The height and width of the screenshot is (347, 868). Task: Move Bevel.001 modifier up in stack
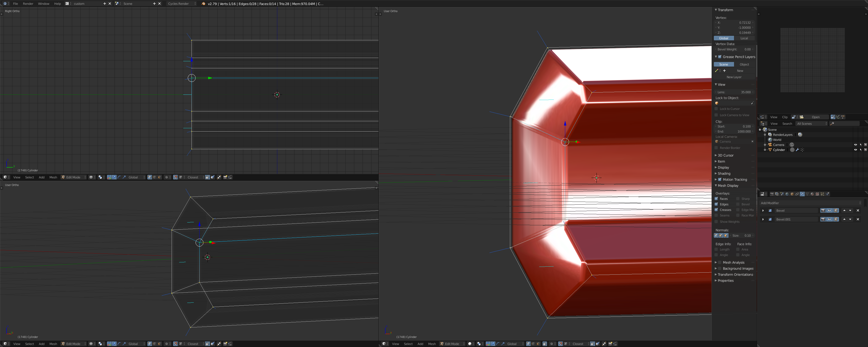coord(845,219)
